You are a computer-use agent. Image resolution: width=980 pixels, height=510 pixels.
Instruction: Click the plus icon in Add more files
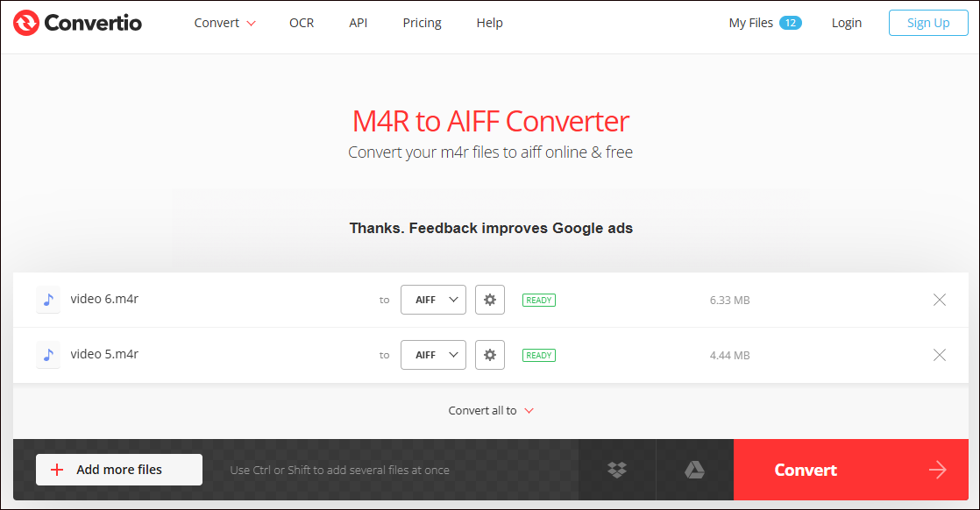(57, 470)
